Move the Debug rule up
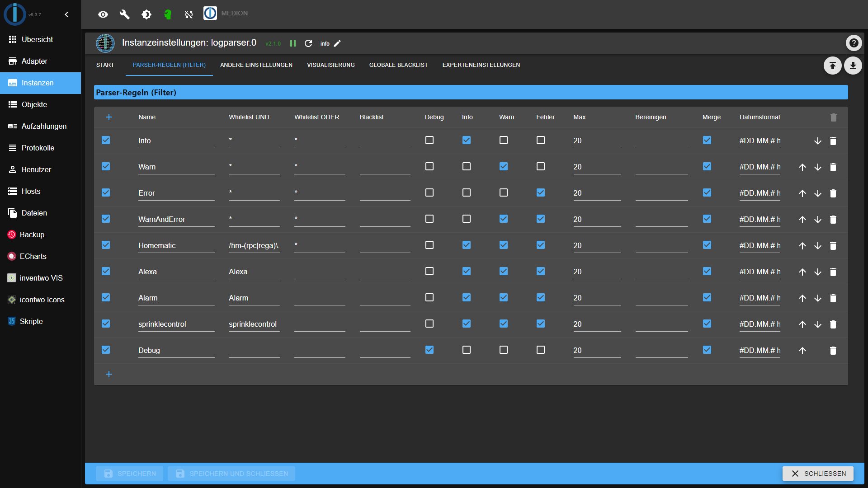Screen dimensions: 868x488 pos(802,351)
